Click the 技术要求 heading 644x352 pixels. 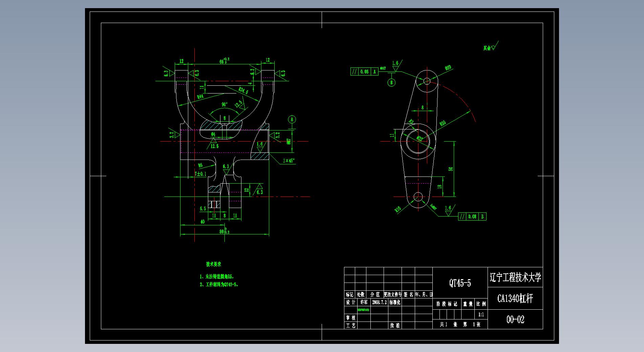point(214,264)
